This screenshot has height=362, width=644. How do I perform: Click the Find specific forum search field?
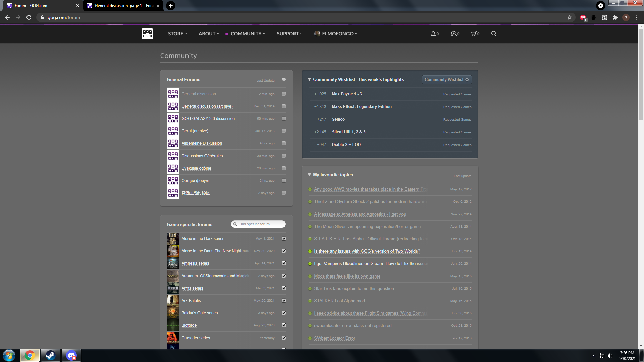tap(258, 224)
